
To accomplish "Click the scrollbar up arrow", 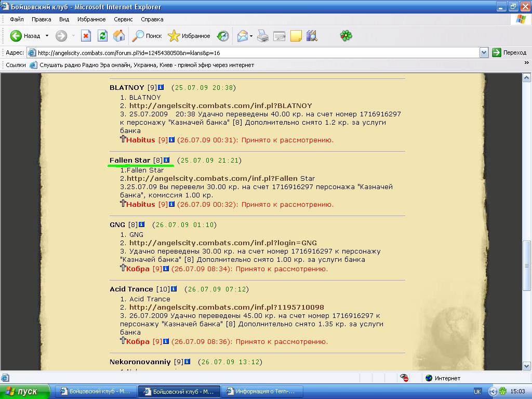I will tap(527, 78).
